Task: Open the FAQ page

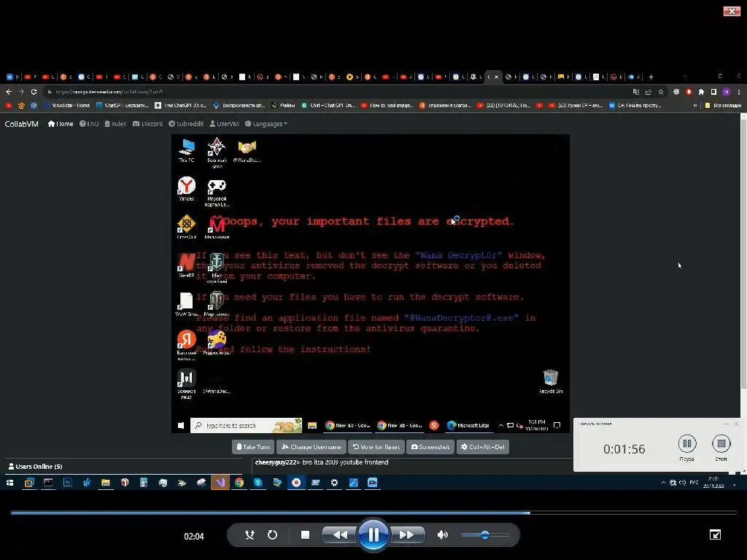Action: 89,124
